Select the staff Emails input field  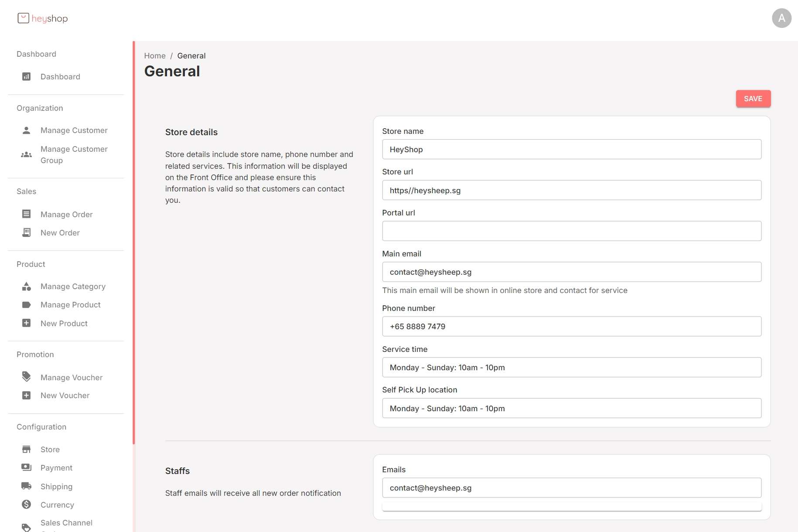click(x=571, y=488)
